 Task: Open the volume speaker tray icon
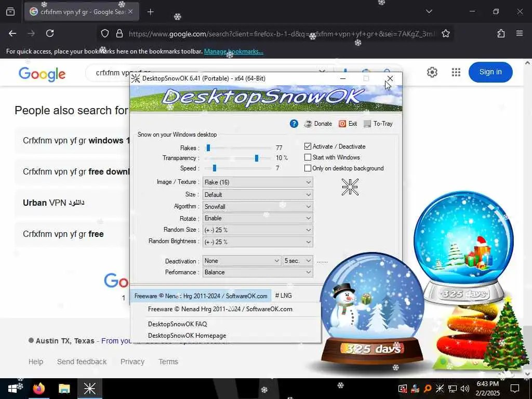coord(465,389)
